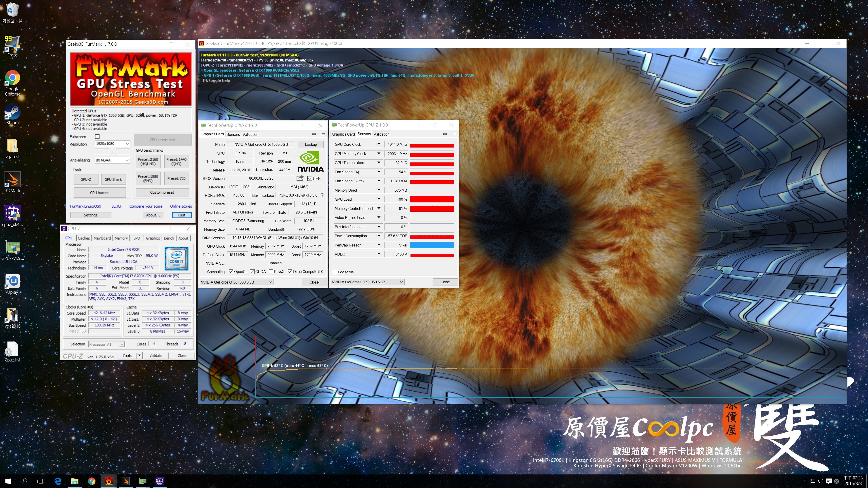
Task: Open Validation tab in GPU-Z Sensors window
Action: pos(381,134)
